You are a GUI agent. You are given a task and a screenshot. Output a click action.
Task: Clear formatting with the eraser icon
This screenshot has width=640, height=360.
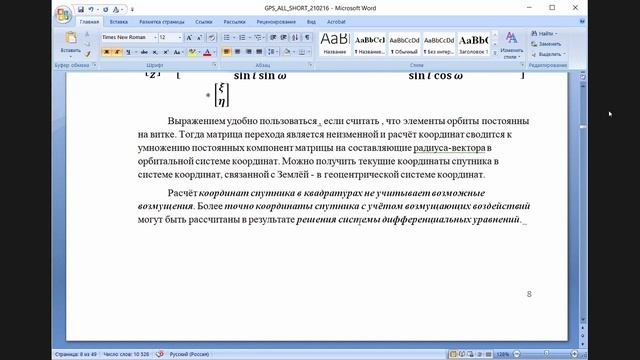[211, 38]
